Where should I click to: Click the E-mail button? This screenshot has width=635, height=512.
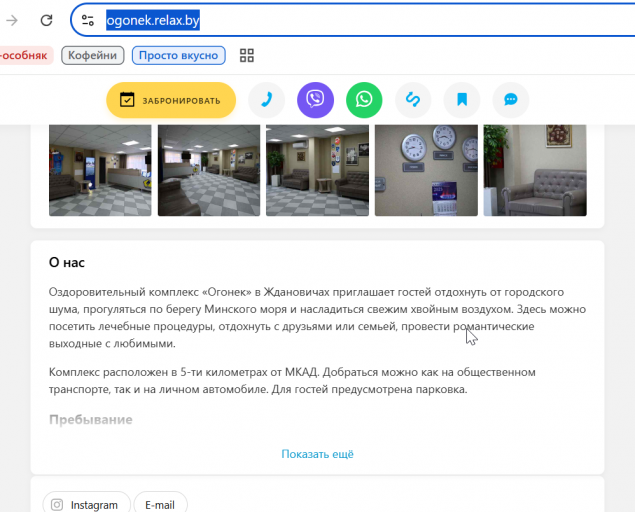pos(160,504)
